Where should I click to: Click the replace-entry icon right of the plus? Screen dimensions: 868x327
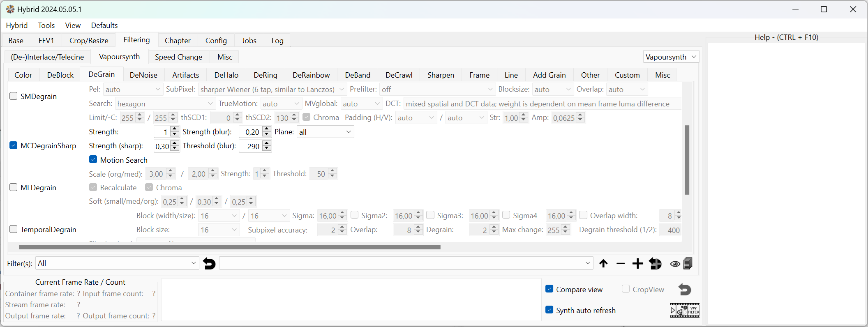[655, 264]
